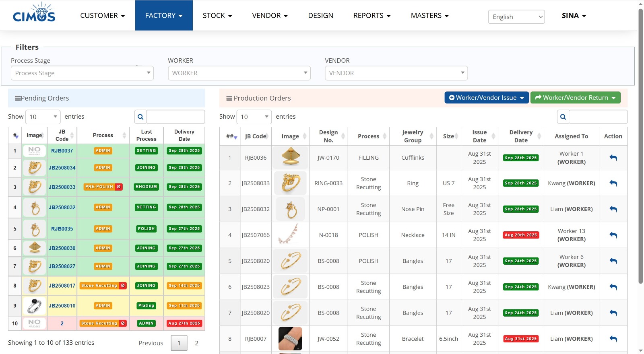
Task: Click the CIMOS logo
Action: pos(34,12)
